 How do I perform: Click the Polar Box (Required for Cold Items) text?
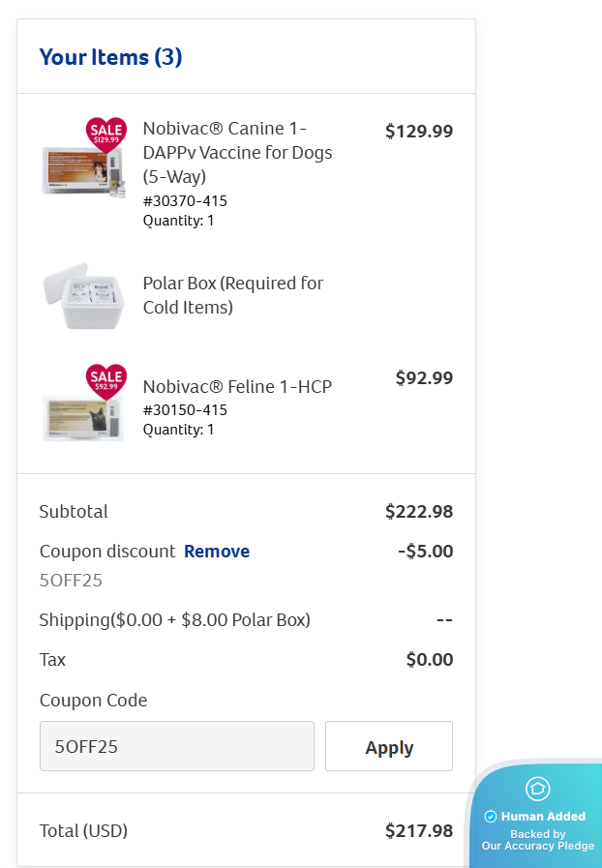pyautogui.click(x=233, y=295)
